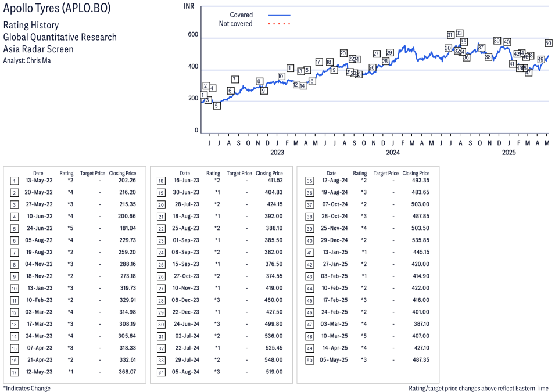Image resolution: width=555 pixels, height=392 pixels.
Task: Click the red dotted Not covered legend sample
Action: pyautogui.click(x=280, y=24)
